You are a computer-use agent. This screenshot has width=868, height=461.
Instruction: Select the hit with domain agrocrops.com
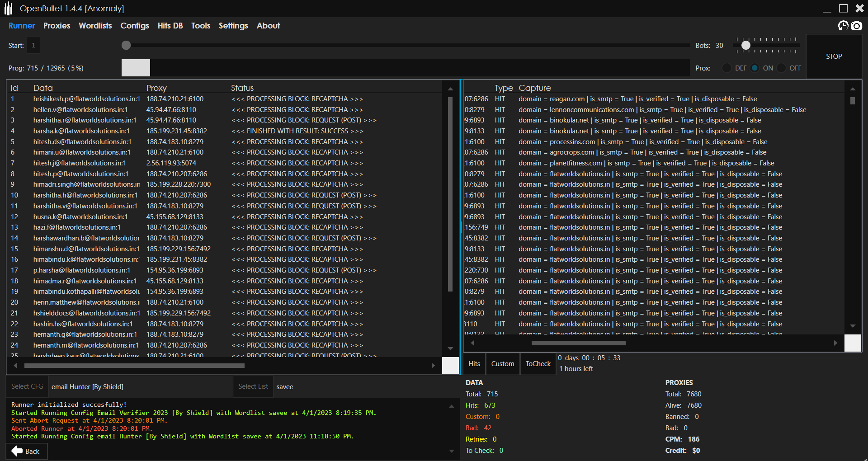click(x=654, y=152)
